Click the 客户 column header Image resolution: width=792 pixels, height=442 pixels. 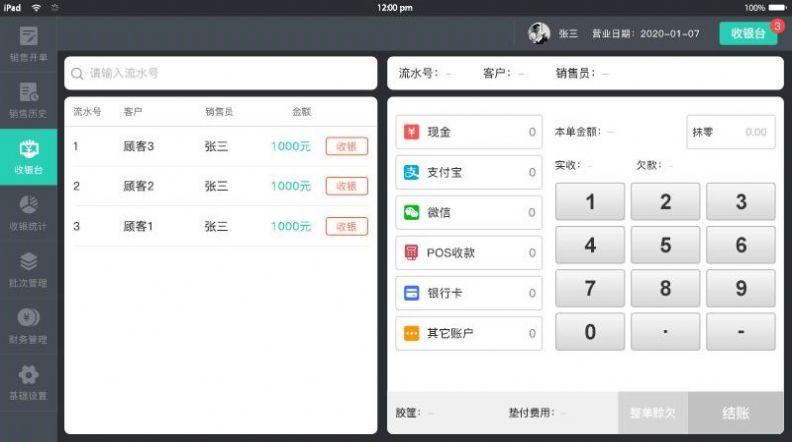point(132,112)
